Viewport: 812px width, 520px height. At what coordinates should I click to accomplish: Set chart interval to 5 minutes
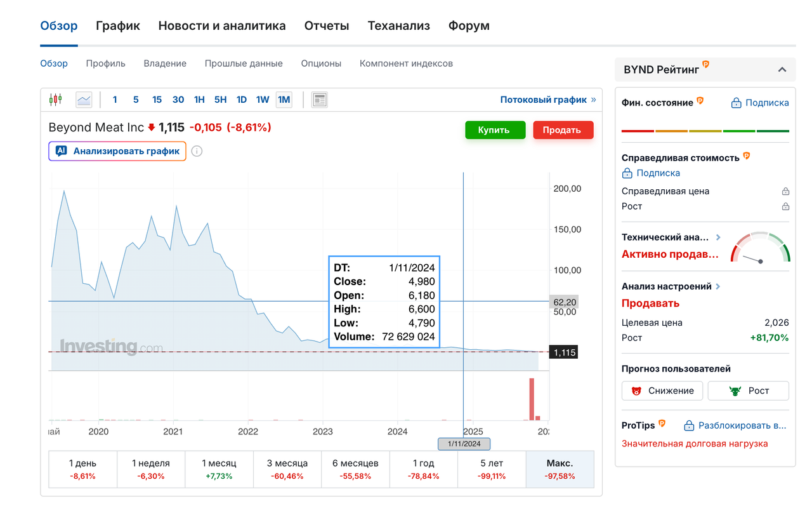136,99
